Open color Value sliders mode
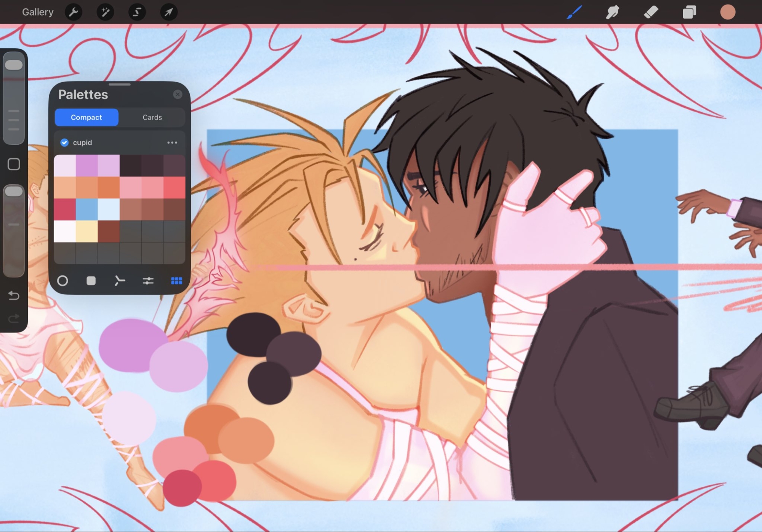This screenshot has height=532, width=762. pos(148,281)
